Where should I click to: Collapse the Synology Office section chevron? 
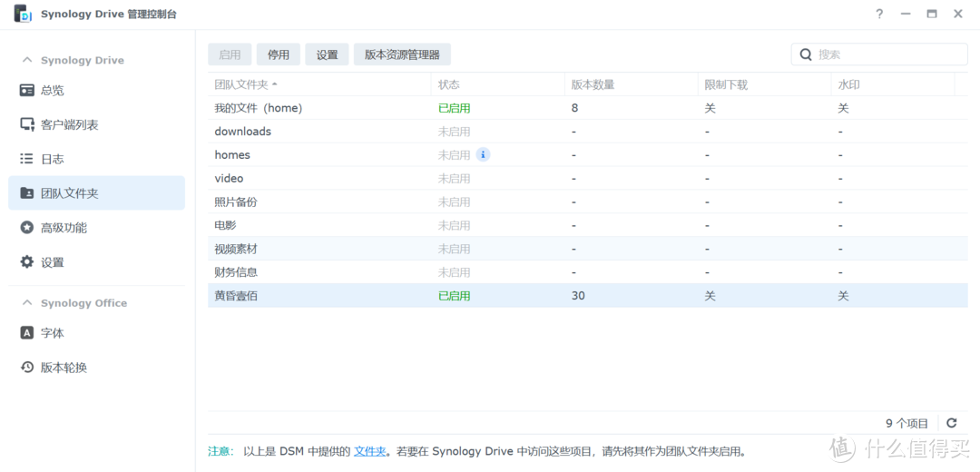pos(27,302)
